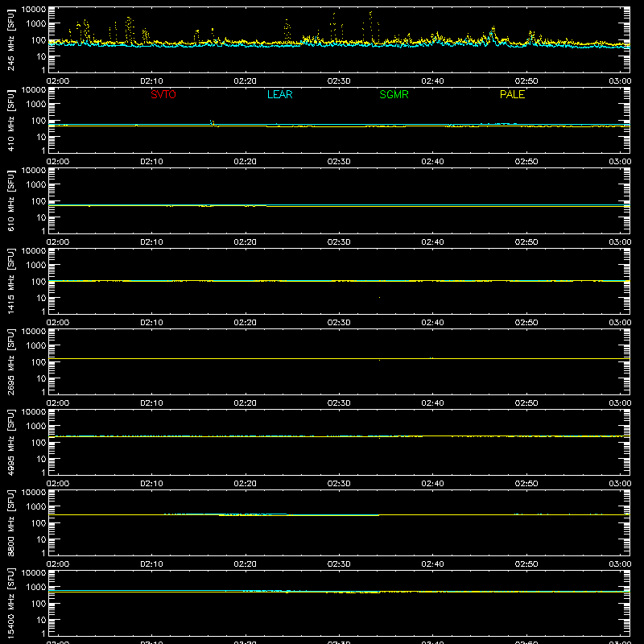Click the green SGMR station legend label

(x=394, y=94)
